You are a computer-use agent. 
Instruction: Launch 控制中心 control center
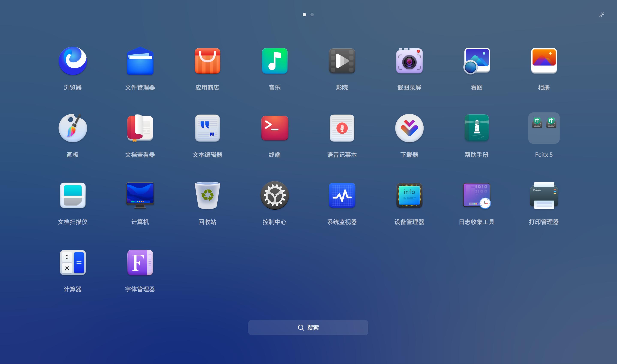(274, 195)
